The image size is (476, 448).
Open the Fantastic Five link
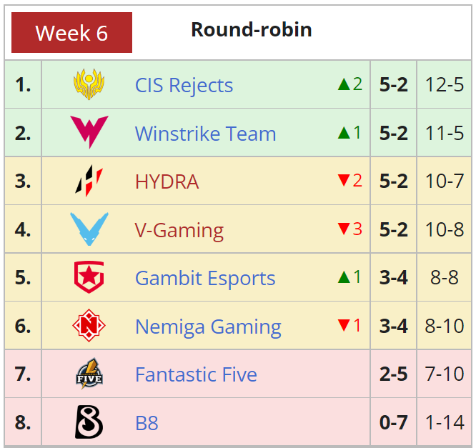(x=196, y=374)
